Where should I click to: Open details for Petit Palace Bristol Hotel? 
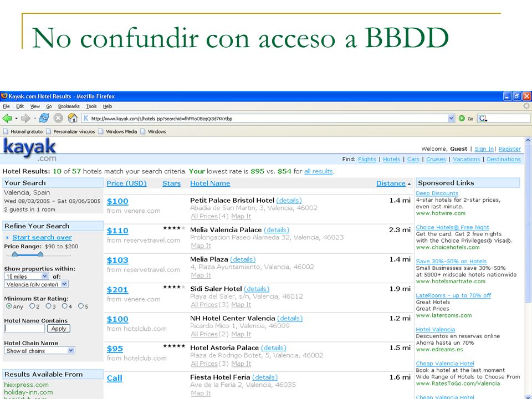(x=289, y=200)
